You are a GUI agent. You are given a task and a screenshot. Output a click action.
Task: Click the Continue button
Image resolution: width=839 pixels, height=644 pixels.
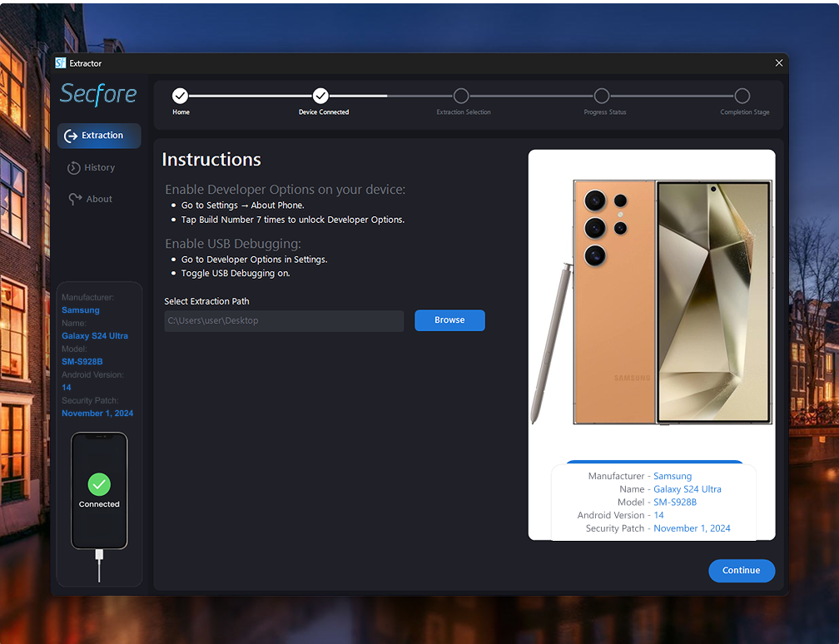(x=742, y=571)
